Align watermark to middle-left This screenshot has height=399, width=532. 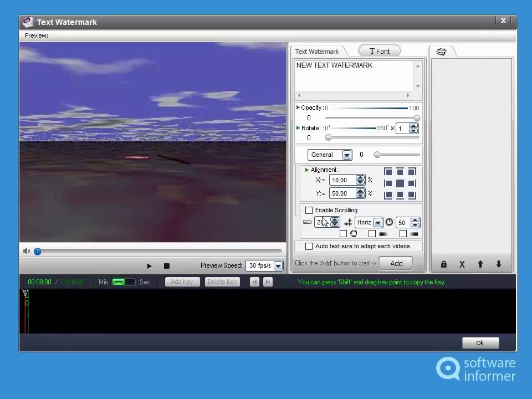388,183
